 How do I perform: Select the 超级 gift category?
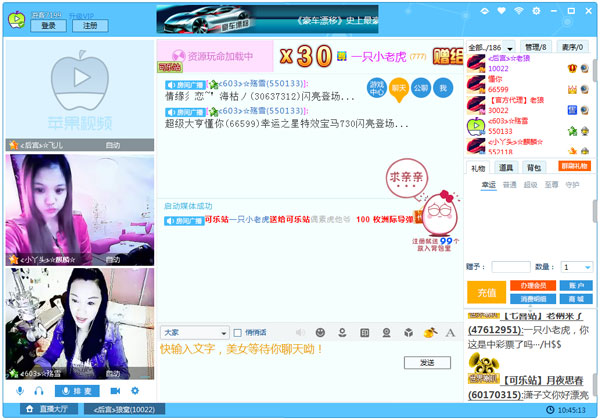pos(530,185)
